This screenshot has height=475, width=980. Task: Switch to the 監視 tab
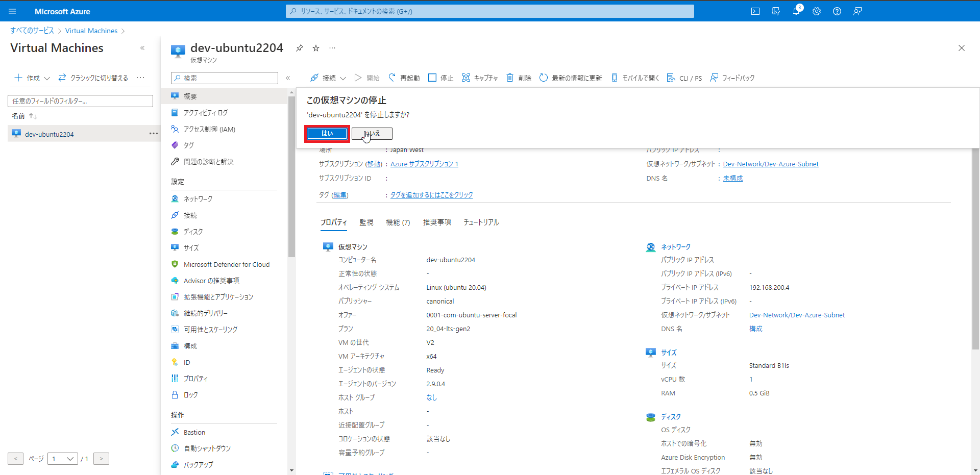coord(366,222)
